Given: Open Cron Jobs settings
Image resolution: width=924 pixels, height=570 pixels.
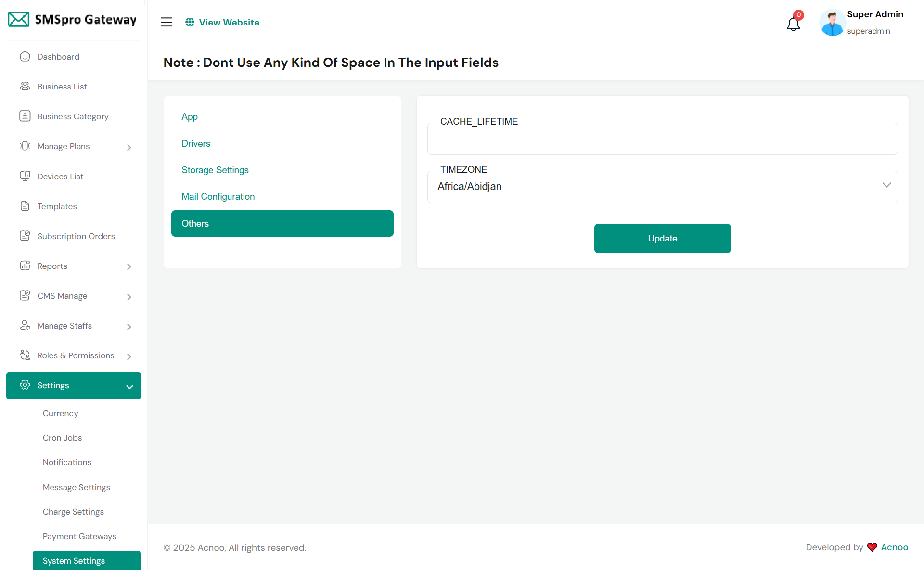Looking at the screenshot, I should pyautogui.click(x=62, y=438).
